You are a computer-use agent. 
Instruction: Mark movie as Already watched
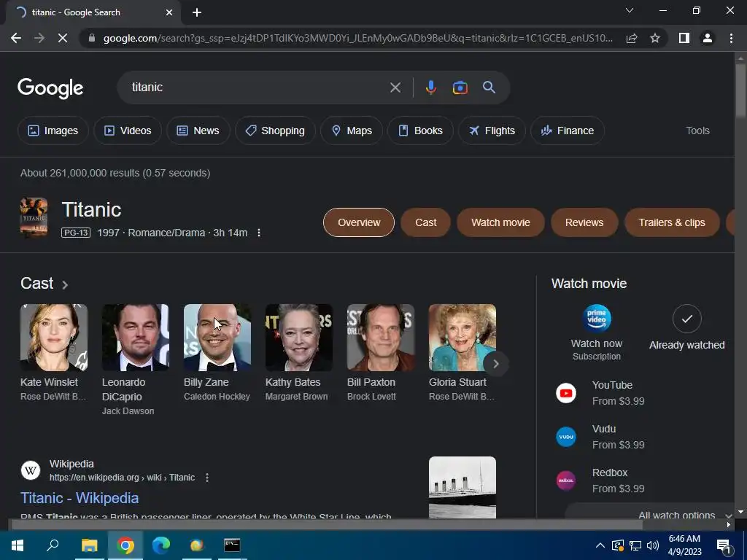click(686, 328)
